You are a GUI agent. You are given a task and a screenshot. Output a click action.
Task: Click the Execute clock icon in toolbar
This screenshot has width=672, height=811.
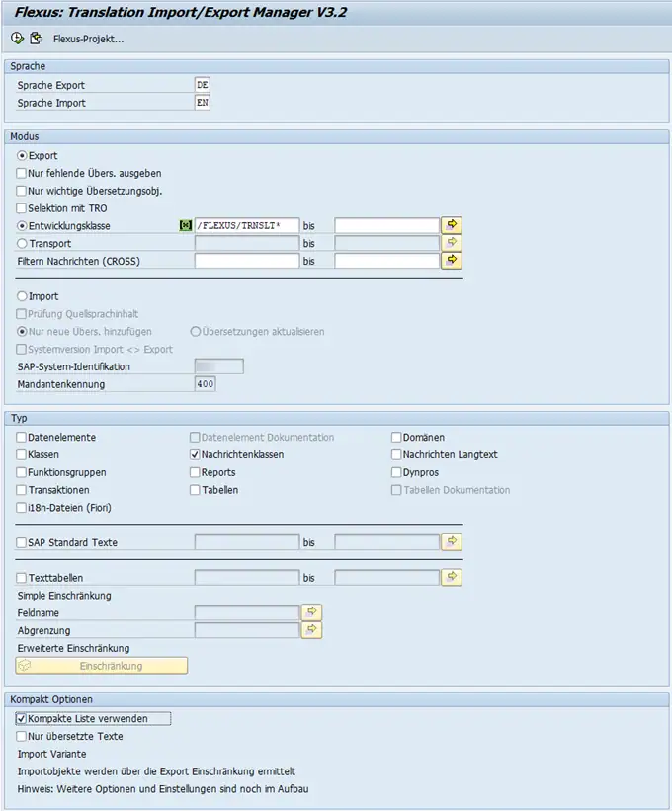pyautogui.click(x=17, y=38)
